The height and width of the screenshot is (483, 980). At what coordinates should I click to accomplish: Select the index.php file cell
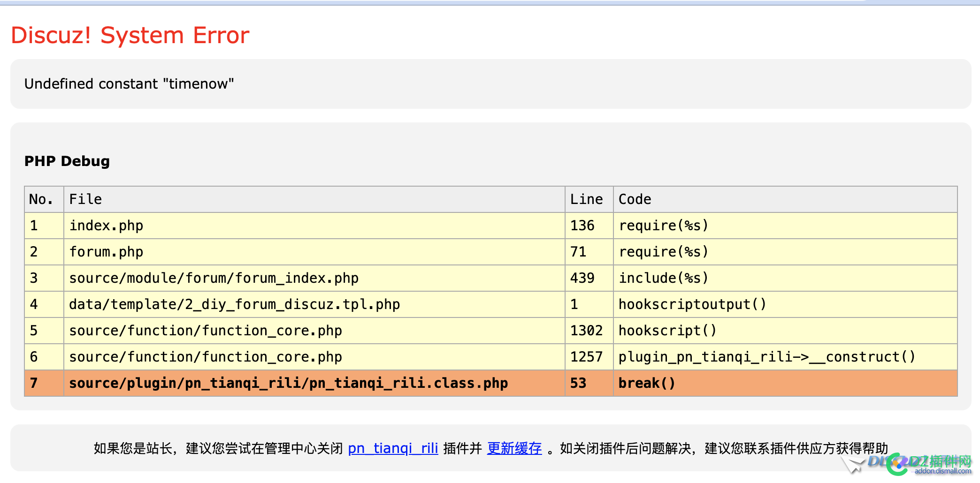coord(314,226)
